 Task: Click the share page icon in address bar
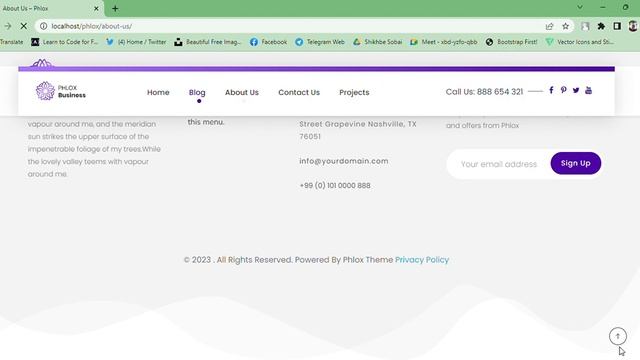point(549,26)
